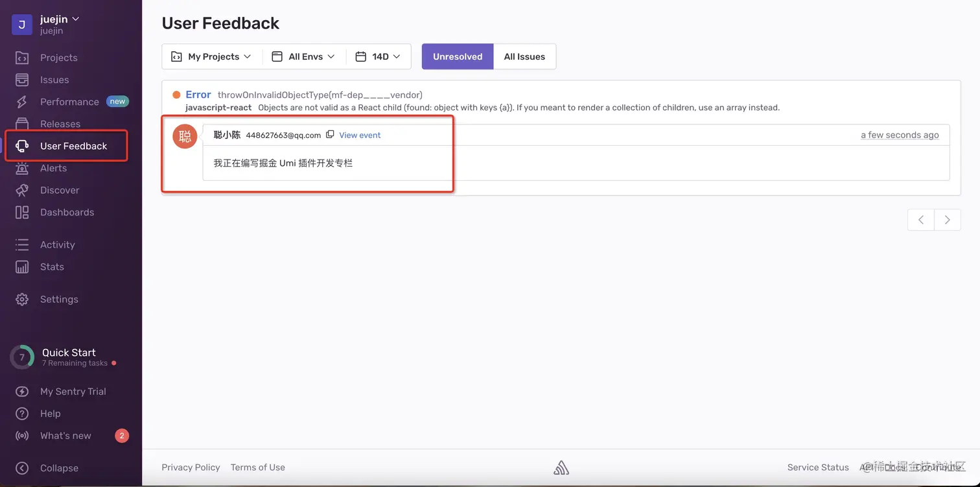
Task: Click the Dashboards grid icon
Action: coord(22,212)
